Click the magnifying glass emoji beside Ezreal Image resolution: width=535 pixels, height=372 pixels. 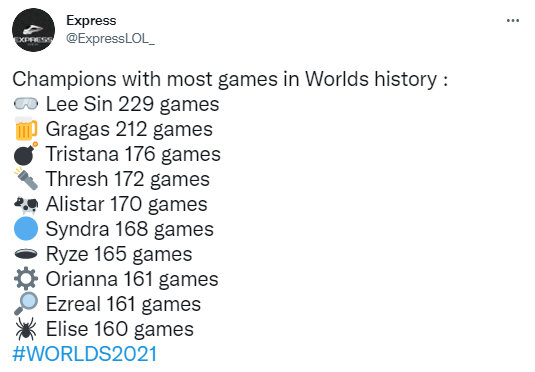26,303
